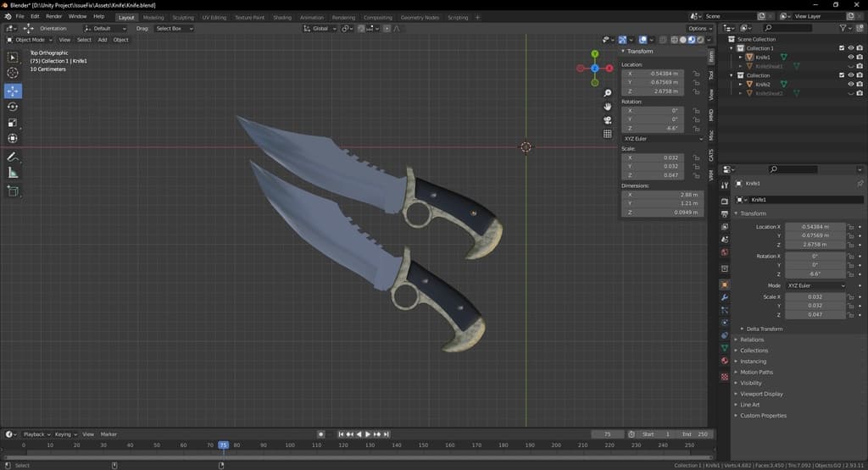The image size is (868, 470).
Task: Open the Modifier properties wrench tab
Action: click(x=725, y=298)
